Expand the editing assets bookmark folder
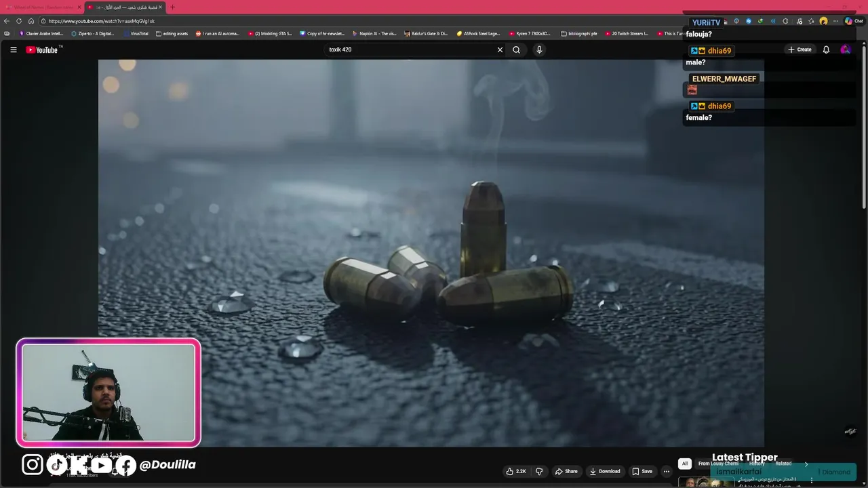 172,33
